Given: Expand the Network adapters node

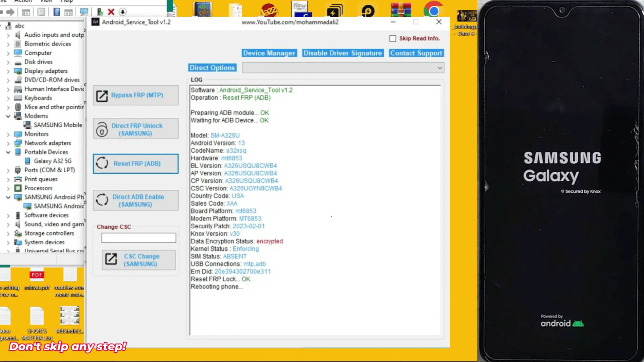Looking at the screenshot, I should 8,143.
